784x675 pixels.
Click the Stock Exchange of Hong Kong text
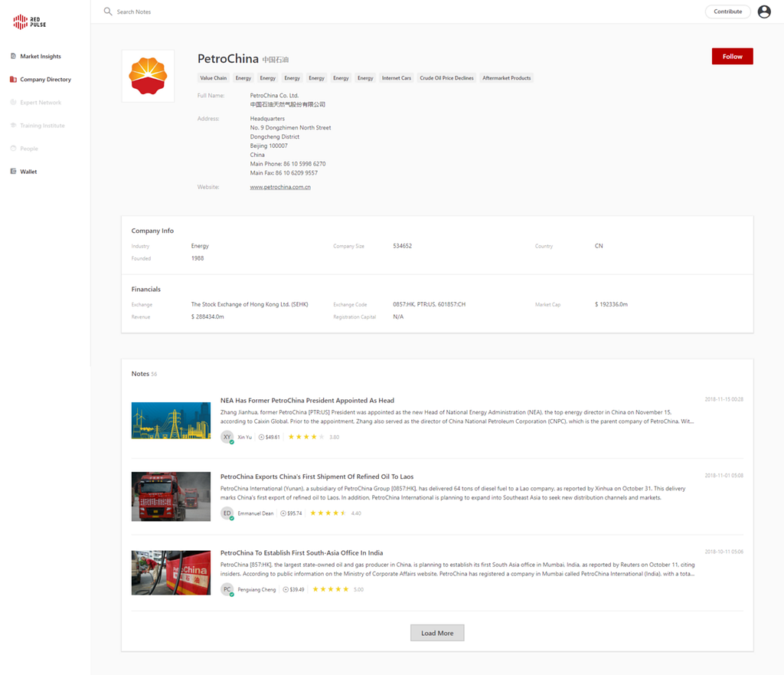250,304
